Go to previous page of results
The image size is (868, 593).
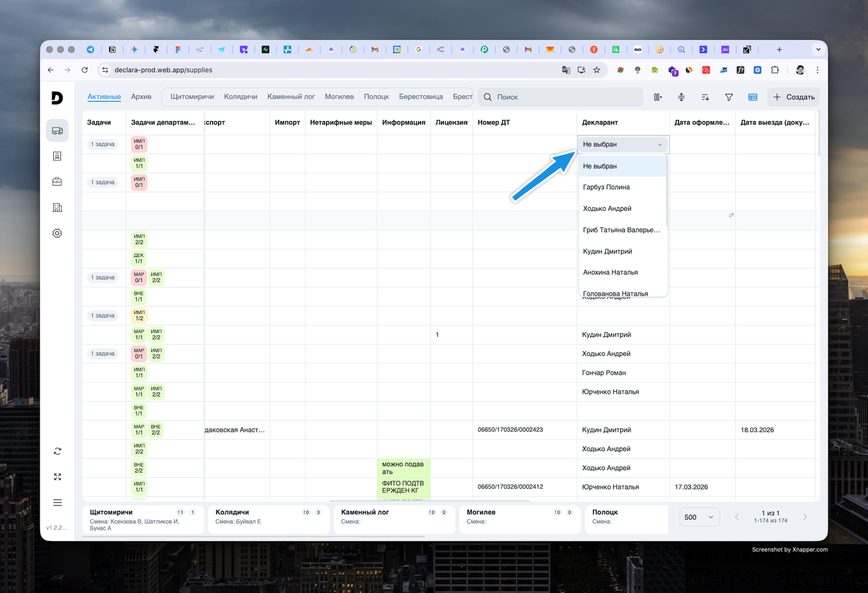pos(737,517)
